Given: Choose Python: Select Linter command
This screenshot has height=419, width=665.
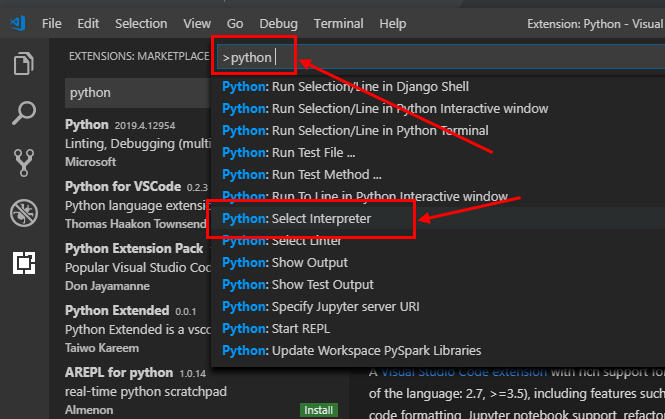Looking at the screenshot, I should coord(438,240).
